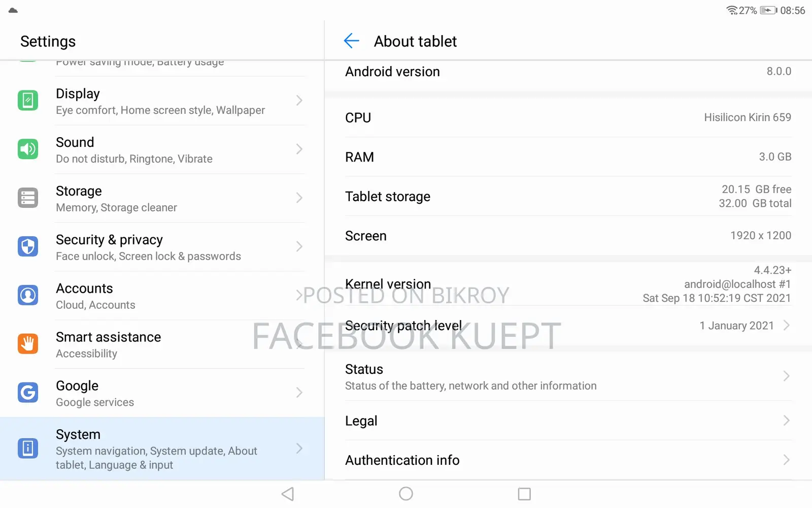Image resolution: width=812 pixels, height=508 pixels.
Task: Open recent apps with square button
Action: 524,494
